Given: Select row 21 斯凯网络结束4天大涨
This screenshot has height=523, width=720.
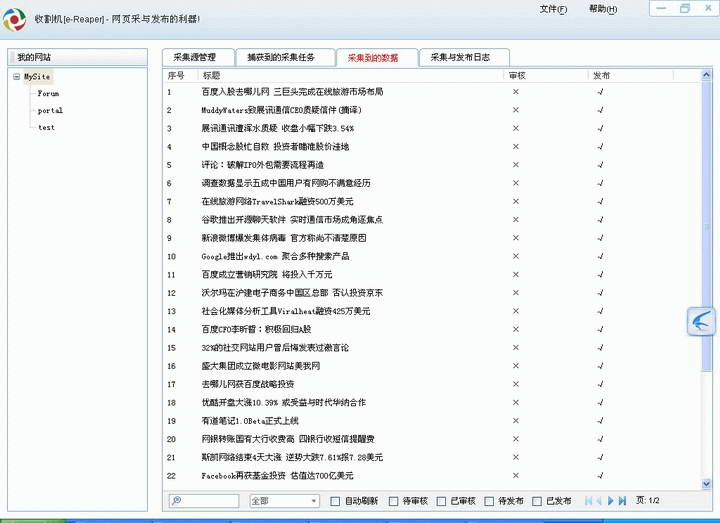Looking at the screenshot, I should (432, 457).
